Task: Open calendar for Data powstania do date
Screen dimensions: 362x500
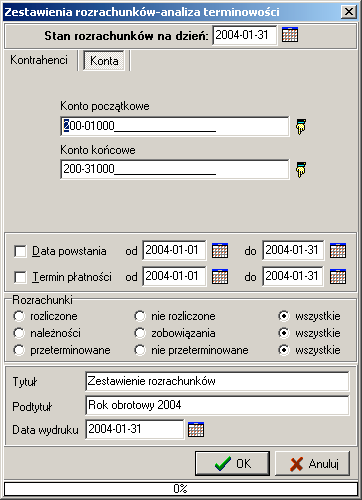Action: pyautogui.click(x=338, y=250)
